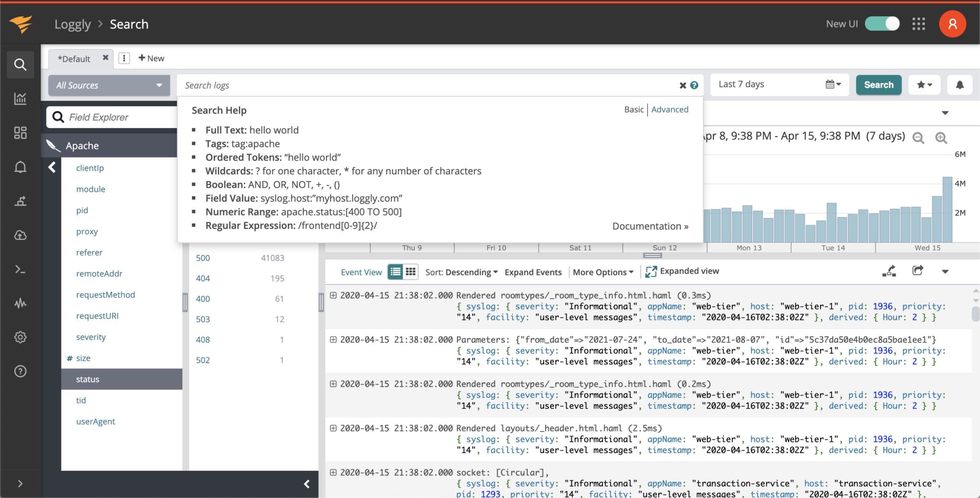The image size is (980, 498).
Task: Open the Charts sidebar panel
Action: 21,99
